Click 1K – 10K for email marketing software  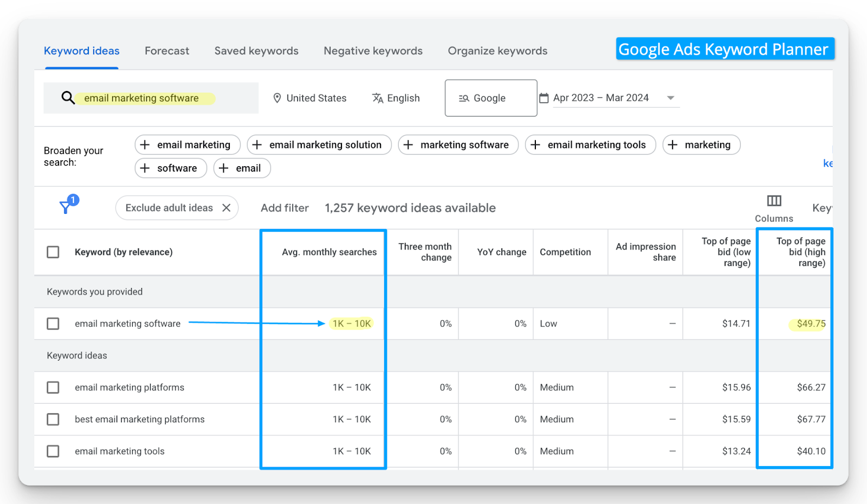pos(352,323)
